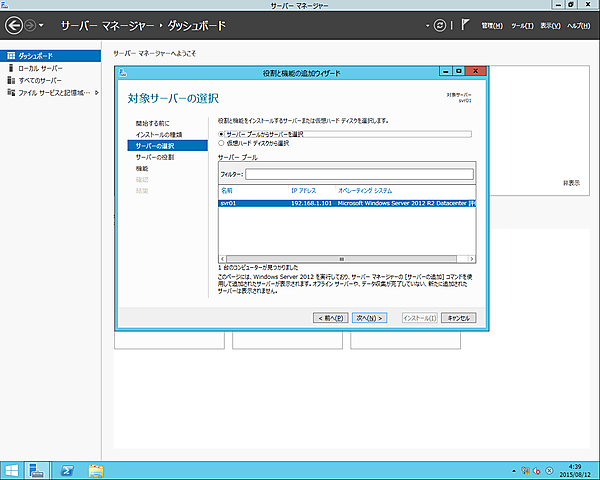The height and width of the screenshot is (480, 600).
Task: Click the キャンセル button
Action: click(x=458, y=318)
